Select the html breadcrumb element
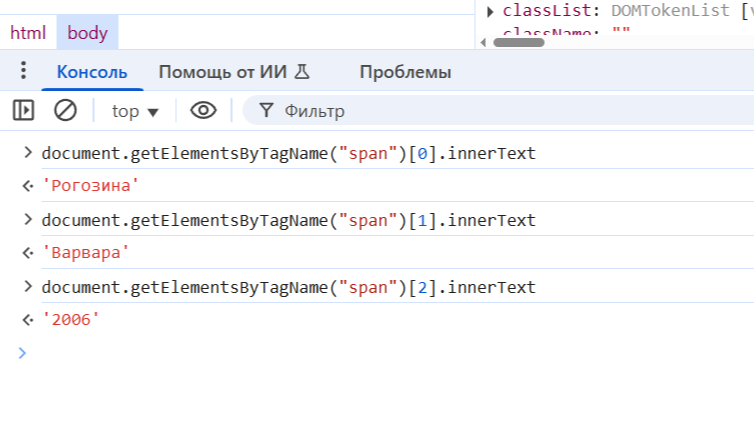 click(x=28, y=32)
